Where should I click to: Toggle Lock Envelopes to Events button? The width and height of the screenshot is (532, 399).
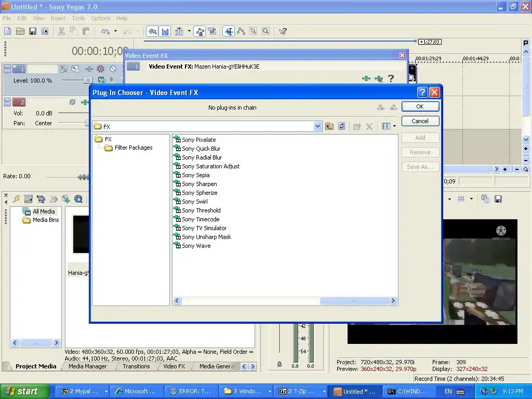[x=200, y=32]
